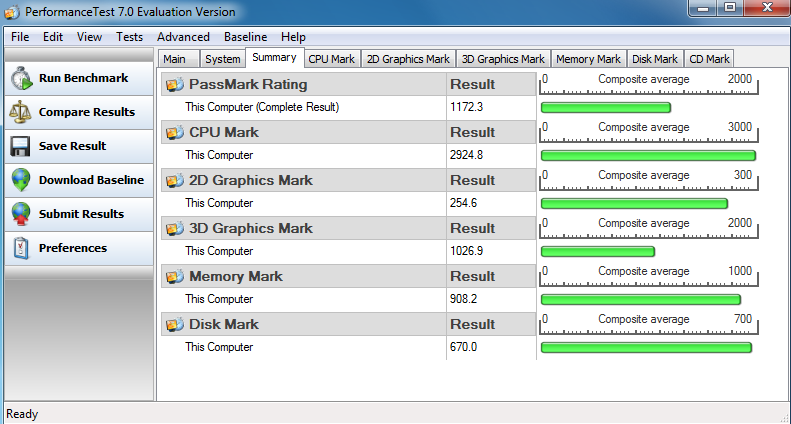Screen dimensions: 791x424
Task: Click the stopwatch Run Benchmark icon
Action: click(x=21, y=79)
